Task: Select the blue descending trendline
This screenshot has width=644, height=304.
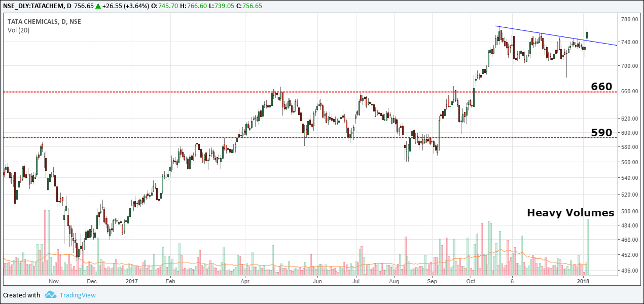Action: click(556, 35)
